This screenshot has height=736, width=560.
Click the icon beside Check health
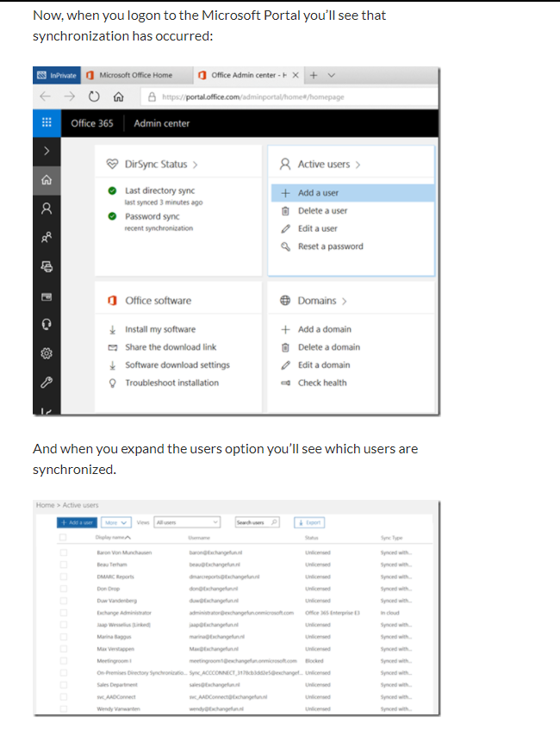[285, 383]
